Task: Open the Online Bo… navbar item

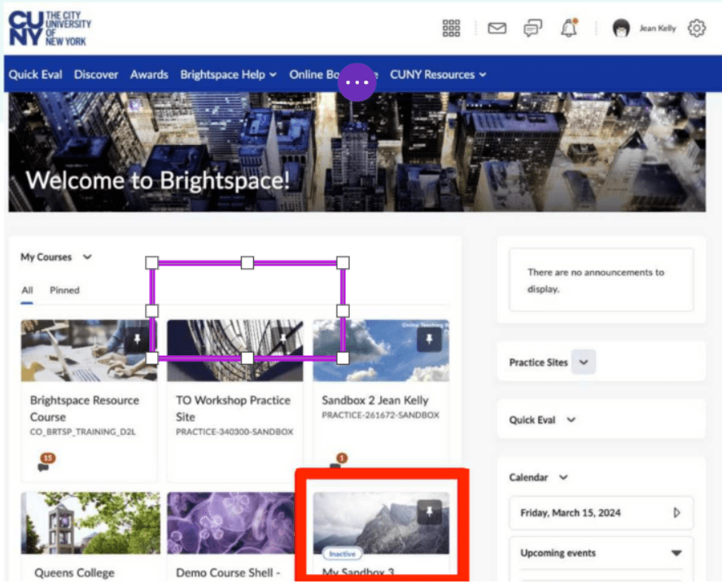Action: [314, 74]
